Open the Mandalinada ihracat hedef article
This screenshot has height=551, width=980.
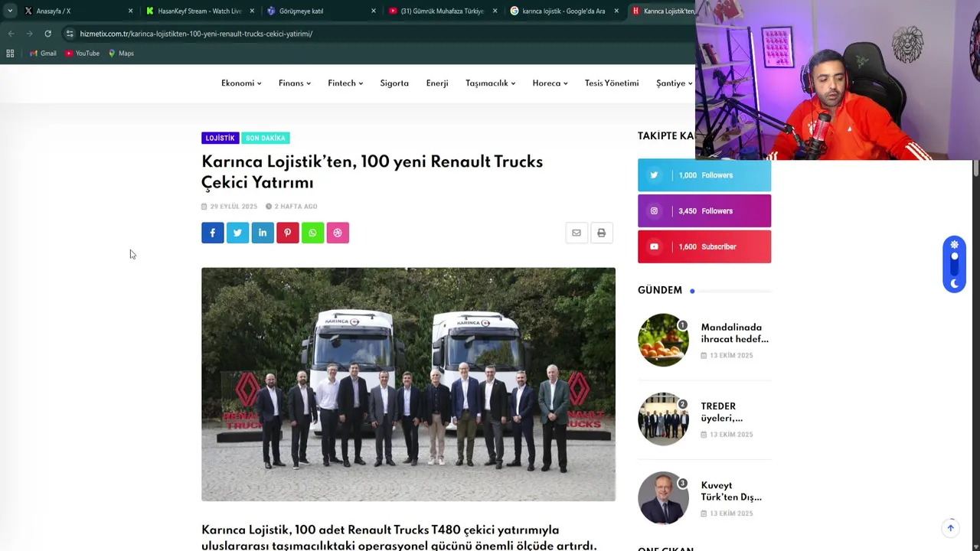coord(734,333)
